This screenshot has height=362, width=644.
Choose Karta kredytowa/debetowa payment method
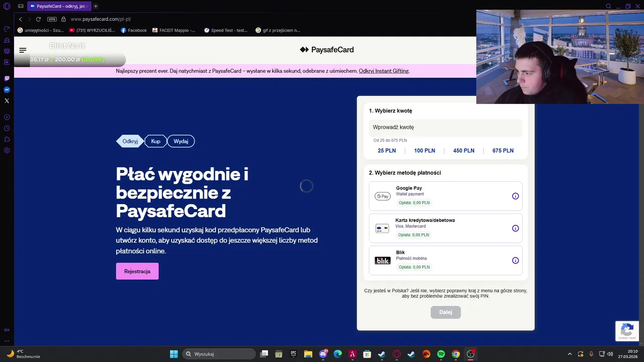click(446, 228)
